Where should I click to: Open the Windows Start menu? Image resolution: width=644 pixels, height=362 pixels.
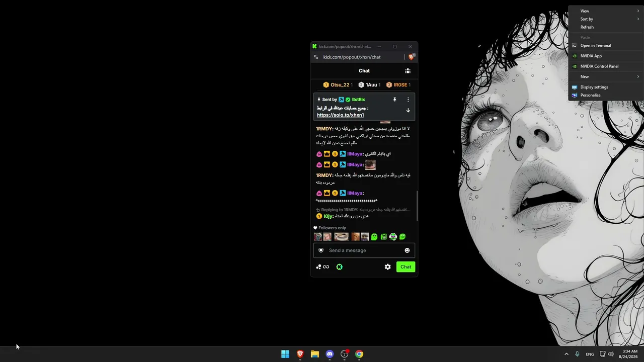[285, 354]
